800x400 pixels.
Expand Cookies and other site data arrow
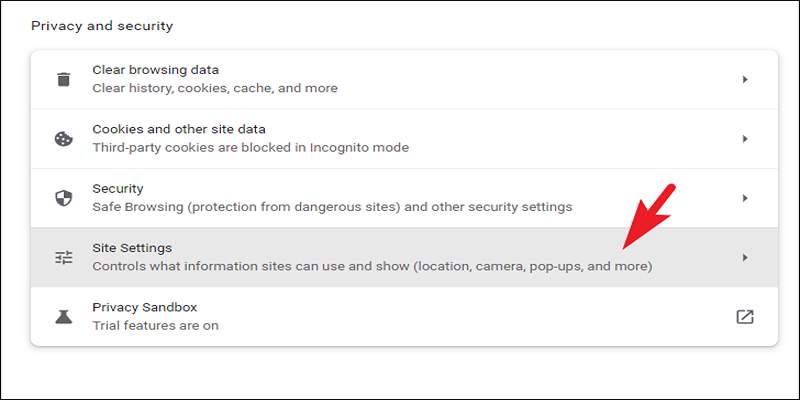pos(745,138)
